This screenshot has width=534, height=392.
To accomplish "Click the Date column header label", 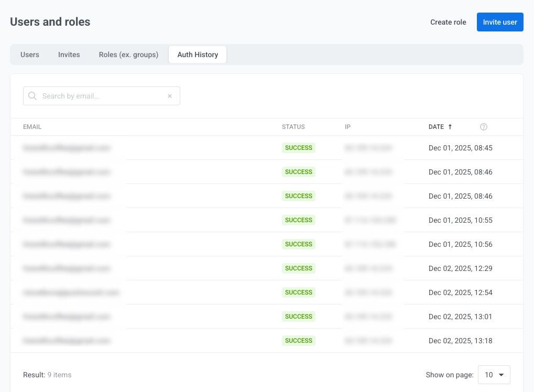I will [436, 127].
